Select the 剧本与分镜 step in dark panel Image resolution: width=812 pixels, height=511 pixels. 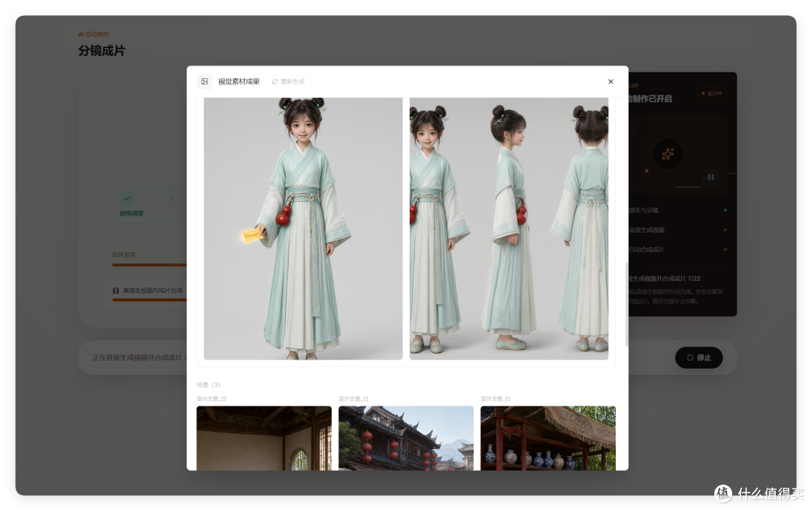click(677, 211)
